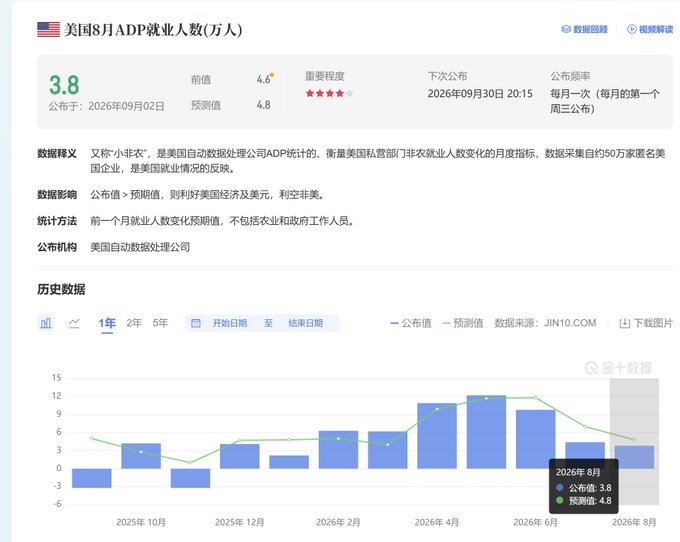Click the 美国8月ADP就业人数(万人) page title
Viewport: 680px width, 542px height.
pyautogui.click(x=153, y=29)
